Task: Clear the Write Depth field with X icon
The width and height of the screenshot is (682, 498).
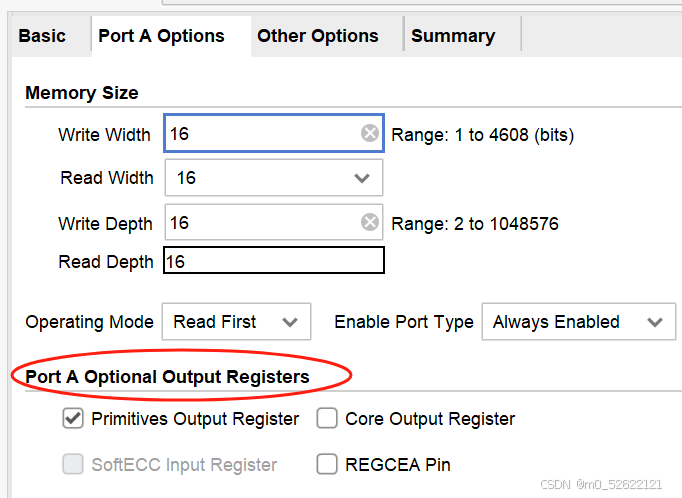Action: tap(370, 223)
